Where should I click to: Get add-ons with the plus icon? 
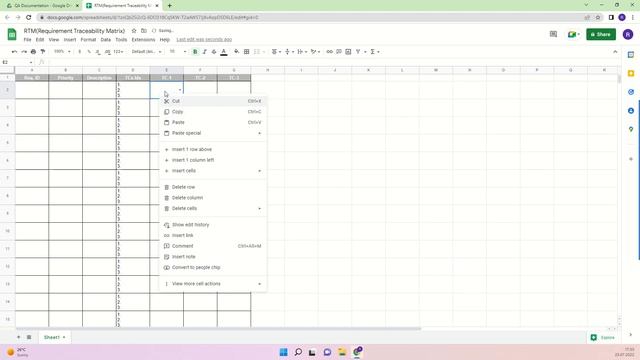pos(631,159)
